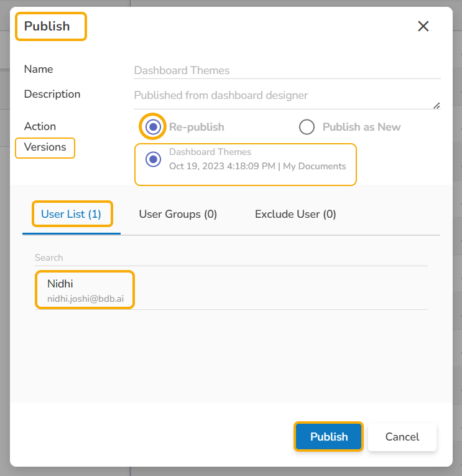Open the User Groups (0) tab
The width and height of the screenshot is (462, 476).
pos(178,214)
